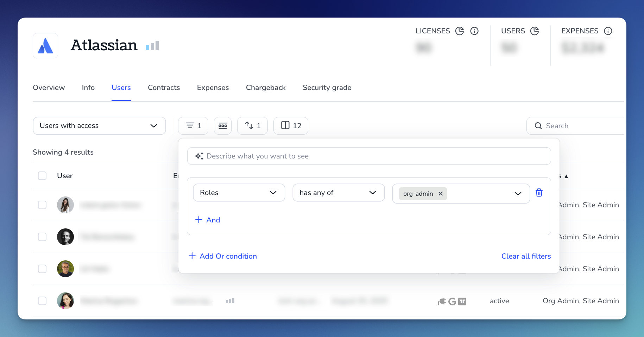The height and width of the screenshot is (337, 644).
Task: Click into the Search field
Action: coord(575,126)
